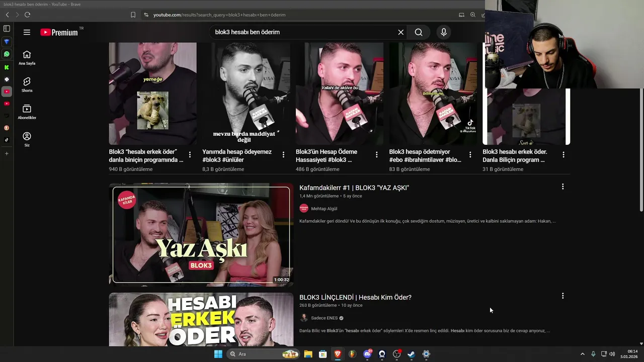
Task: Open options for 'Blok3'ün Hesap Ödeme Hassasiyeti' short
Action: click(x=376, y=155)
